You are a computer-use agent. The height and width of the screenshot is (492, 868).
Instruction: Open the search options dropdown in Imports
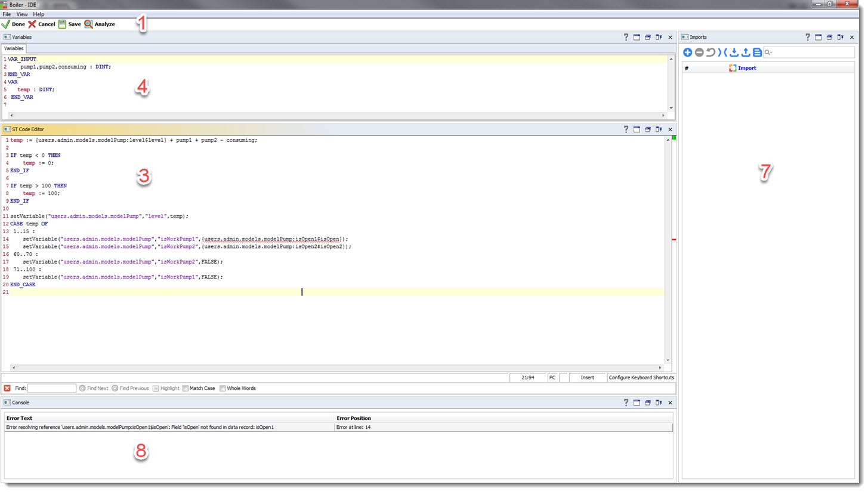769,53
